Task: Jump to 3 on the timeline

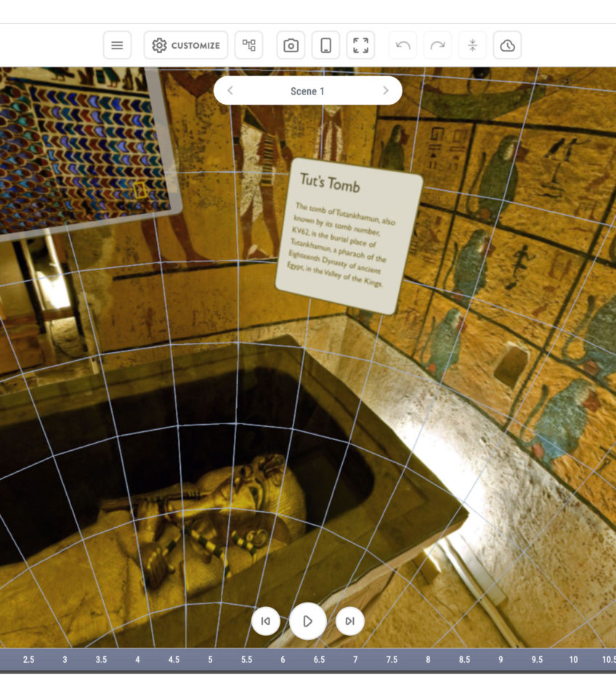Action: pos(65,660)
